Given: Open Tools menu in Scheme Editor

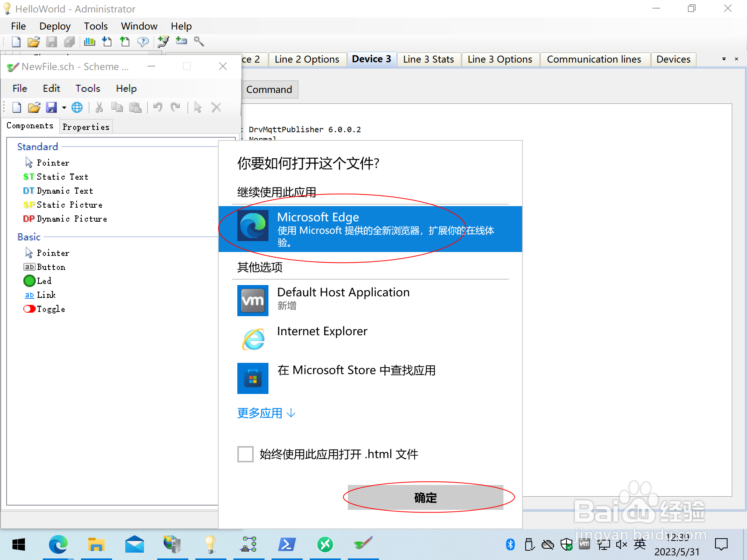Looking at the screenshot, I should coord(88,88).
